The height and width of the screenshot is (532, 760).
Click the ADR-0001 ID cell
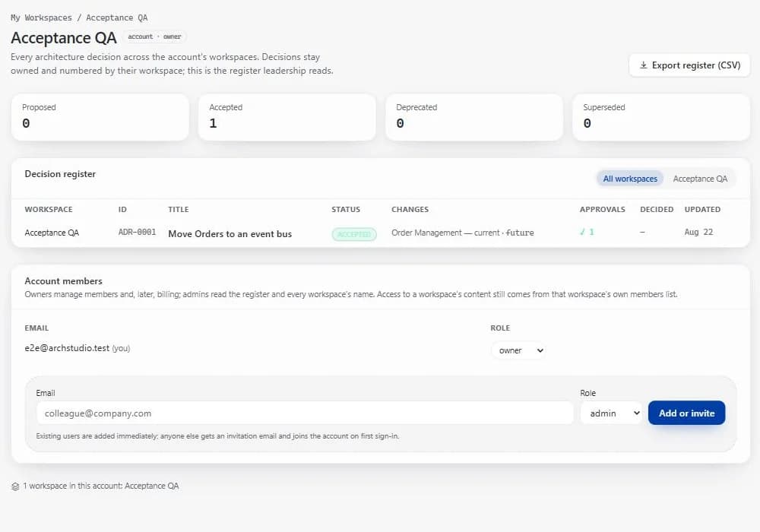tap(137, 232)
